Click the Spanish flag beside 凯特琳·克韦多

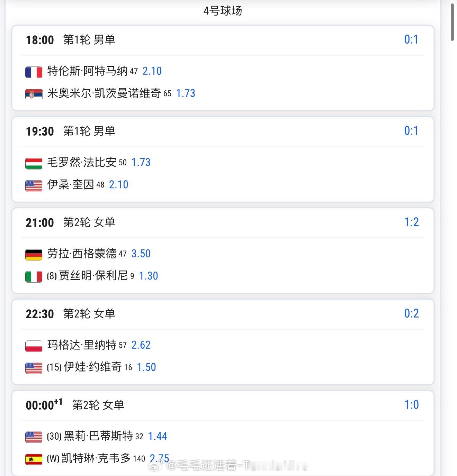pyautogui.click(x=34, y=459)
